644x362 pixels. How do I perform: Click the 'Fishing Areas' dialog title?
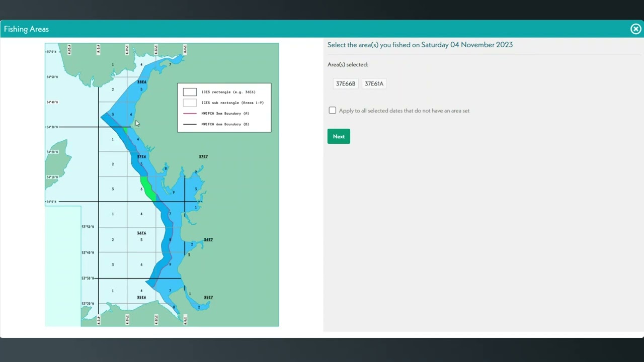pos(26,29)
